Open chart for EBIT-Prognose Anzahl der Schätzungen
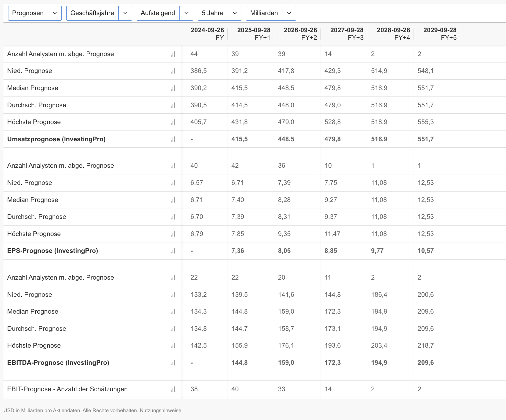This screenshot has height=420, width=506. pos(173,389)
